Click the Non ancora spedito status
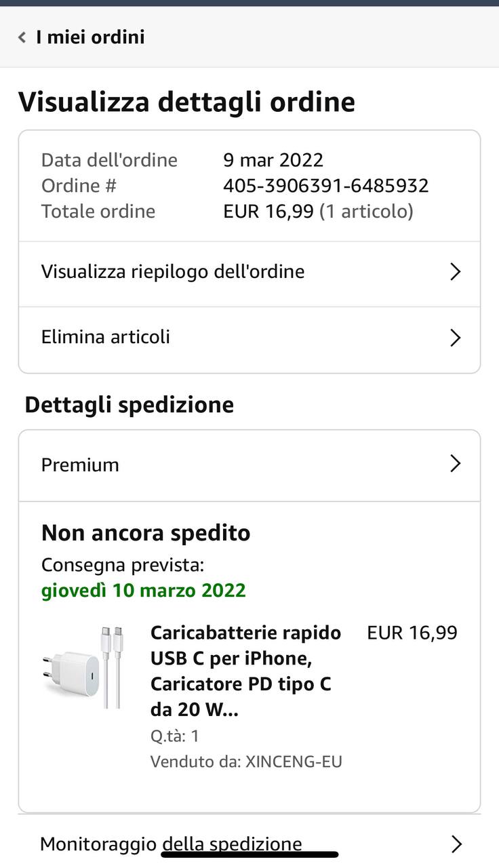The image size is (499, 868). [146, 533]
